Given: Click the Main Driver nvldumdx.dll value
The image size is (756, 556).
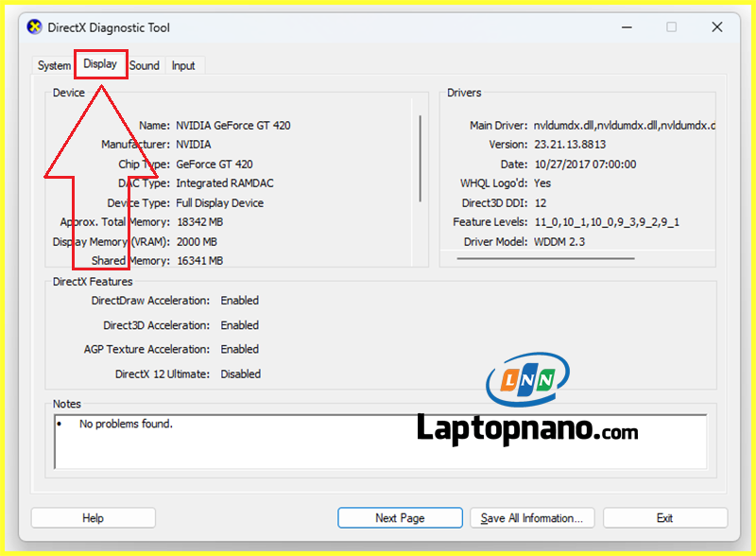Looking at the screenshot, I should click(x=624, y=125).
